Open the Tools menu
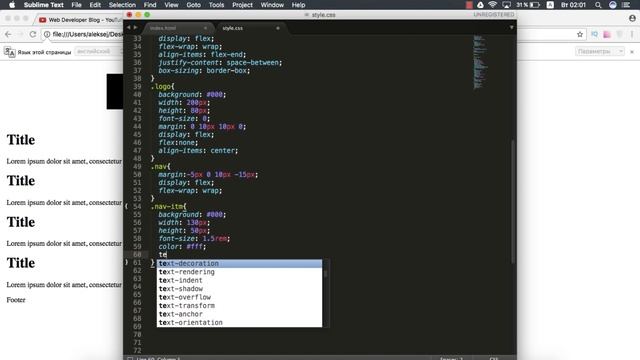This screenshot has width=640, height=360. pos(216,5)
